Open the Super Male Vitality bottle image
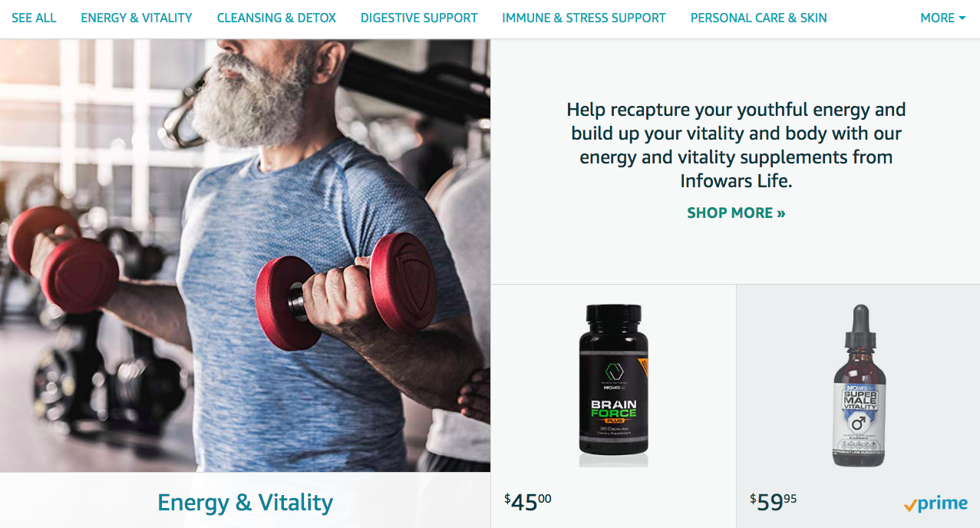The width and height of the screenshot is (980, 528). point(859,385)
